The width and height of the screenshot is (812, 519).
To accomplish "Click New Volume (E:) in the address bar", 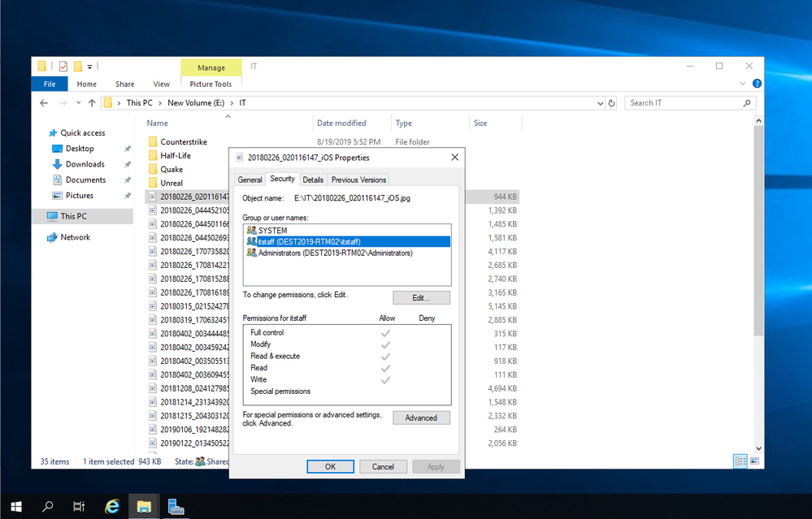I will (196, 103).
